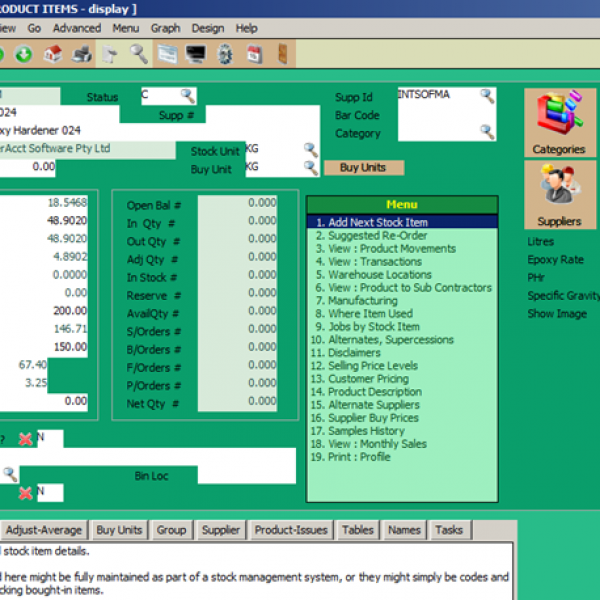Click the calendar toolbar icon

[x=254, y=54]
